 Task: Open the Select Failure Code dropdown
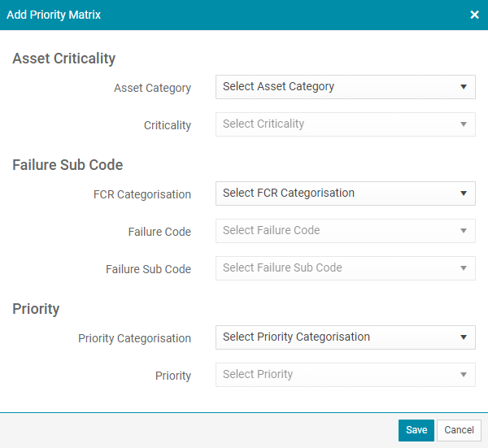[x=346, y=231]
